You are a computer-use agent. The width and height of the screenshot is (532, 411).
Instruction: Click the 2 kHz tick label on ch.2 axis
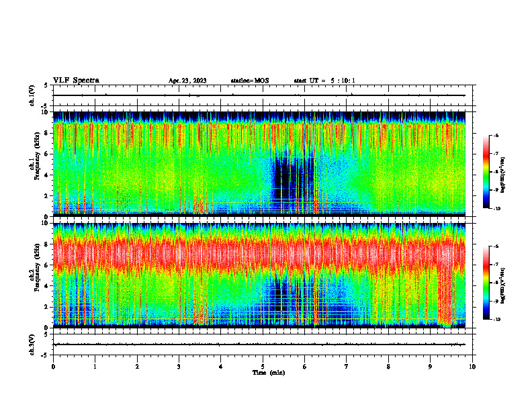pyautogui.click(x=47, y=307)
